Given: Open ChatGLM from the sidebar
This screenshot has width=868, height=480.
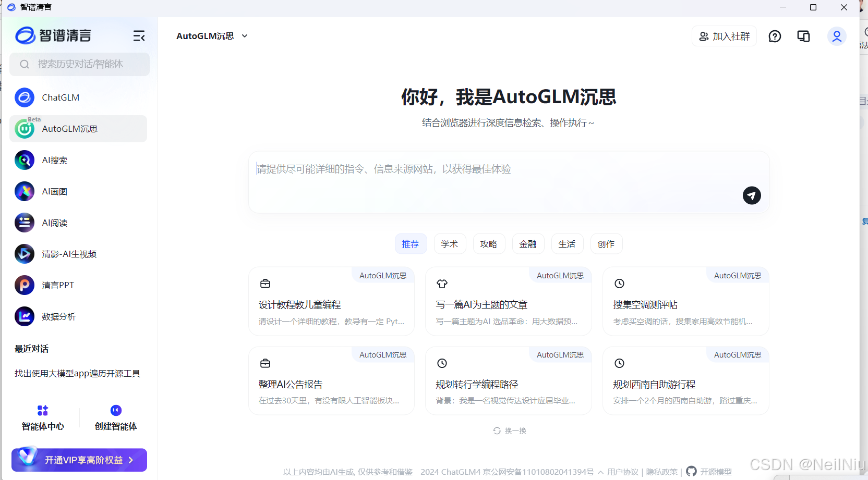Looking at the screenshot, I should point(78,97).
